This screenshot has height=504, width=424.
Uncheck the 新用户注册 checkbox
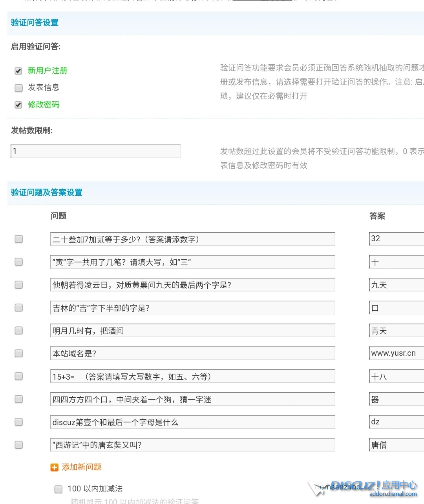coord(18,71)
